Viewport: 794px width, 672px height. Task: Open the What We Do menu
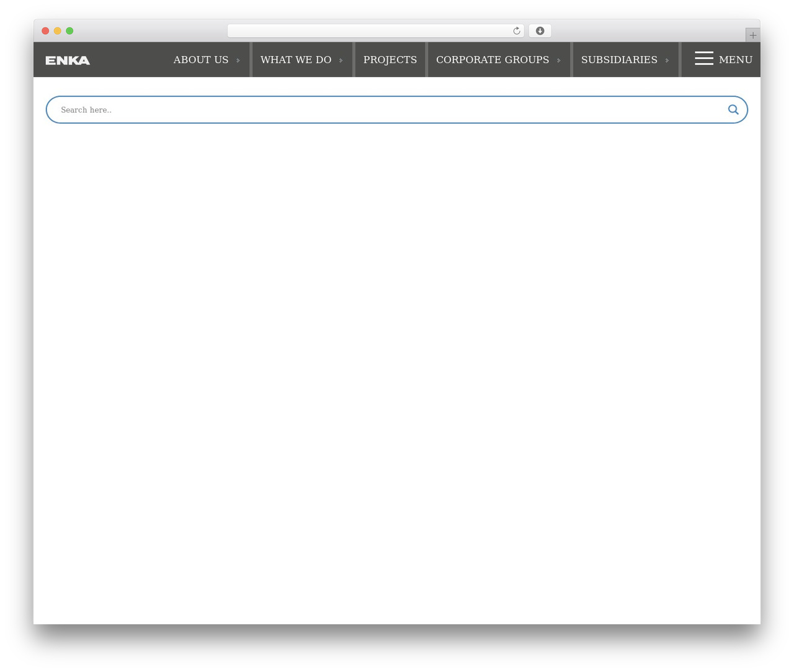[x=296, y=60]
